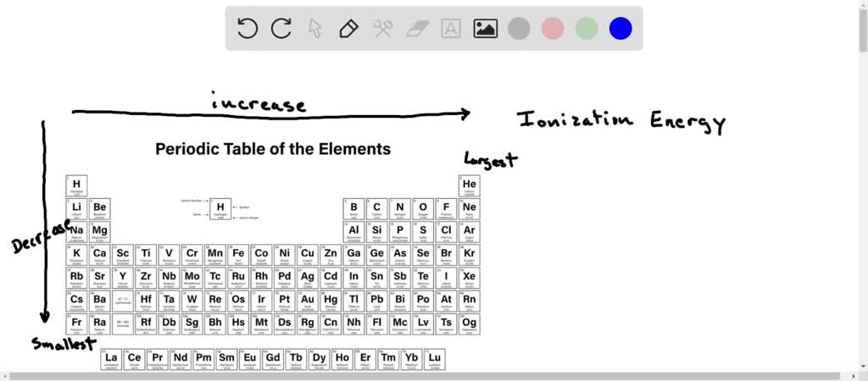The height and width of the screenshot is (381, 868).
Task: Activate the text box tool
Action: pyautogui.click(x=451, y=29)
